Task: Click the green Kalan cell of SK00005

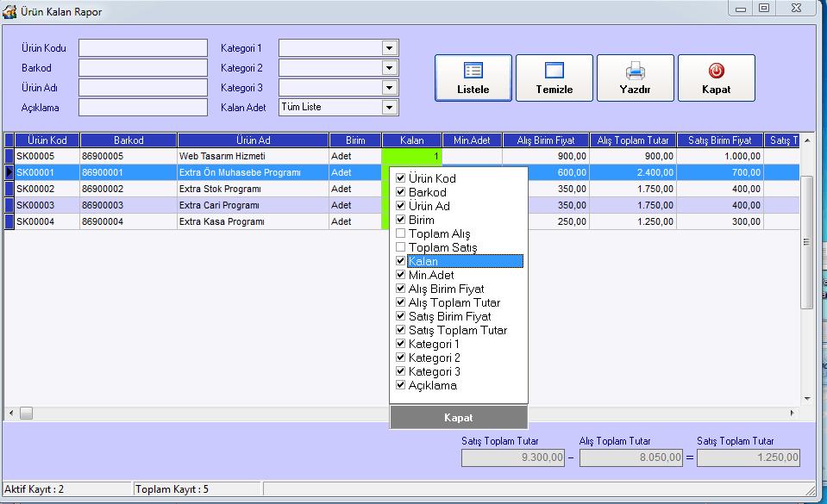Action: point(411,156)
